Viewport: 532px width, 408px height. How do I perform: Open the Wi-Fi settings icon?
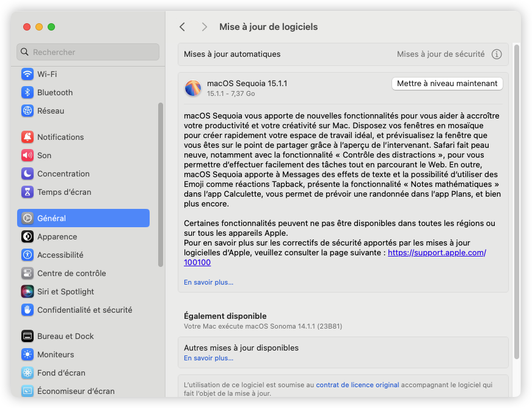coord(27,74)
